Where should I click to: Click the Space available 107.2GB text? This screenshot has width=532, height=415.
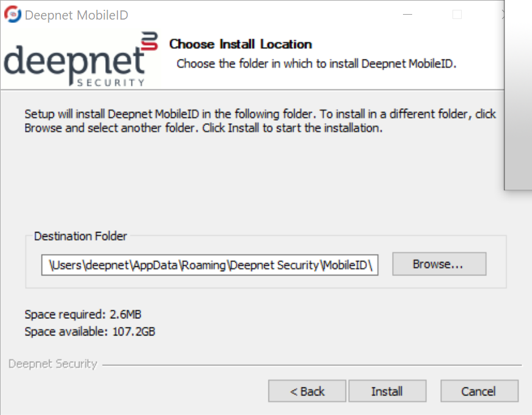pos(90,332)
